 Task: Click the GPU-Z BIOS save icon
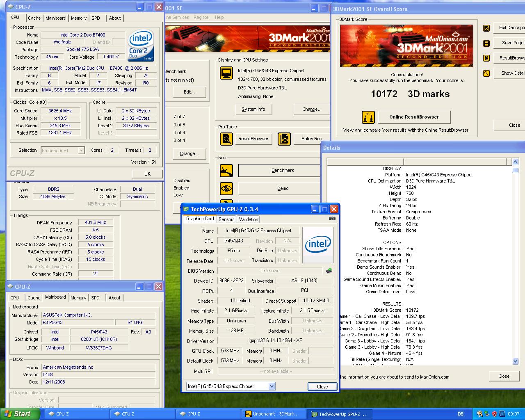(329, 271)
